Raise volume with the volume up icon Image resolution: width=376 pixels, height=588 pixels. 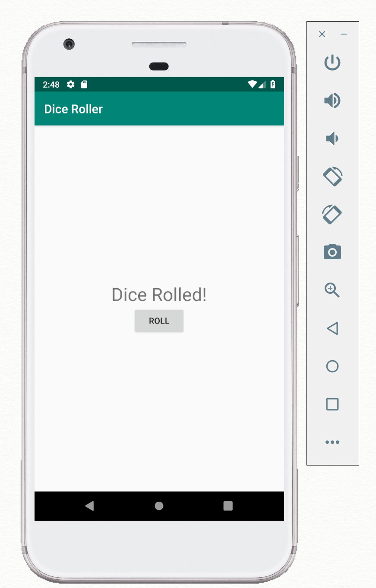click(332, 101)
